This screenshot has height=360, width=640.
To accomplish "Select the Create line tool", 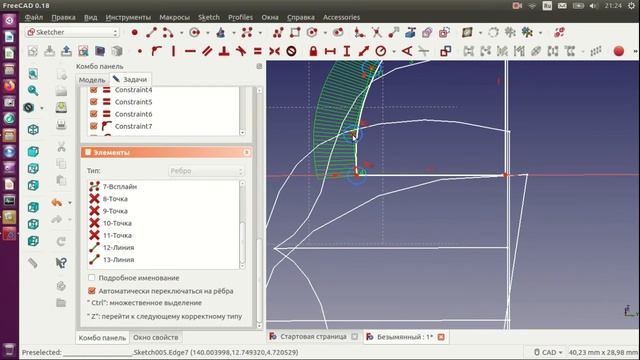I will tap(151, 32).
